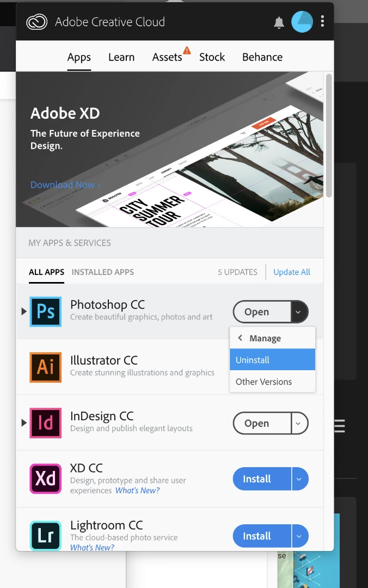
Task: Install XD CC
Action: click(x=262, y=479)
